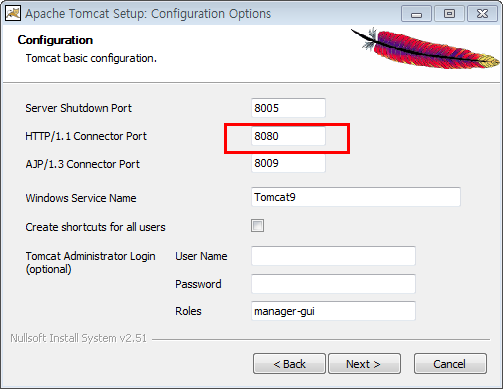Viewport: 503px width, 389px height.
Task: Cancel the Tomcat installation
Action: tap(450, 364)
